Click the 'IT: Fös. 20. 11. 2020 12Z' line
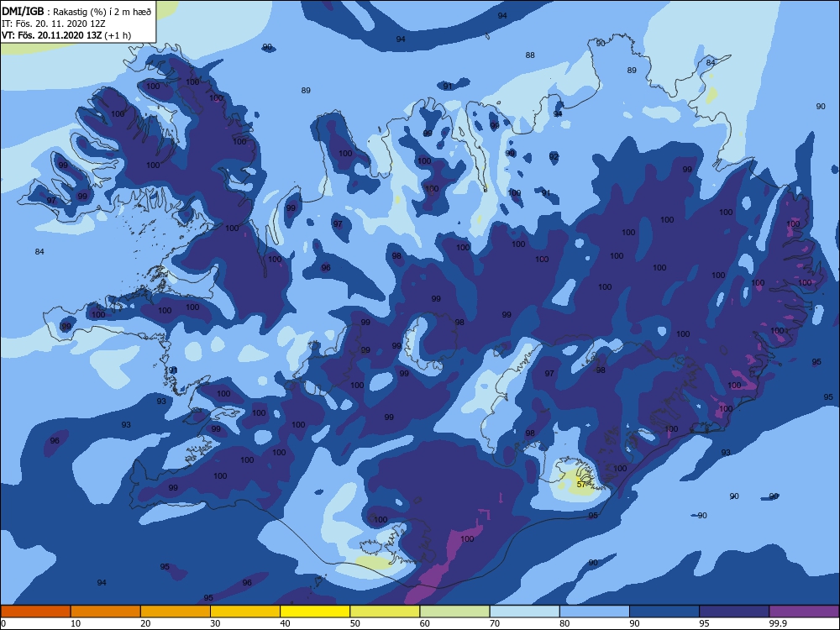This screenshot has height=630, width=840. (x=54, y=24)
